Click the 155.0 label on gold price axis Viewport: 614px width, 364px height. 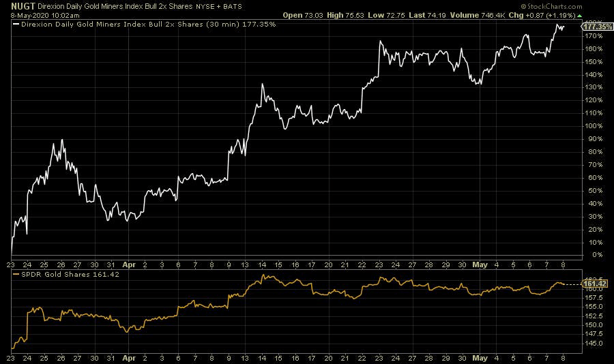point(594,307)
